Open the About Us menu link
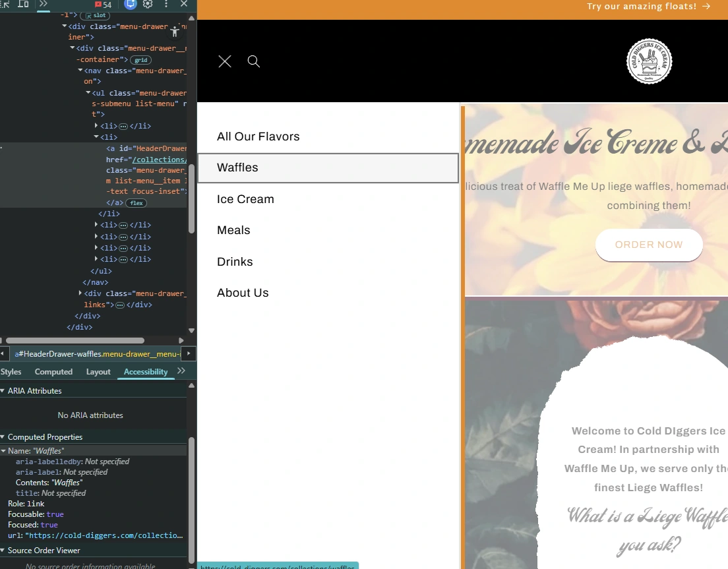The height and width of the screenshot is (569, 728). 243,293
